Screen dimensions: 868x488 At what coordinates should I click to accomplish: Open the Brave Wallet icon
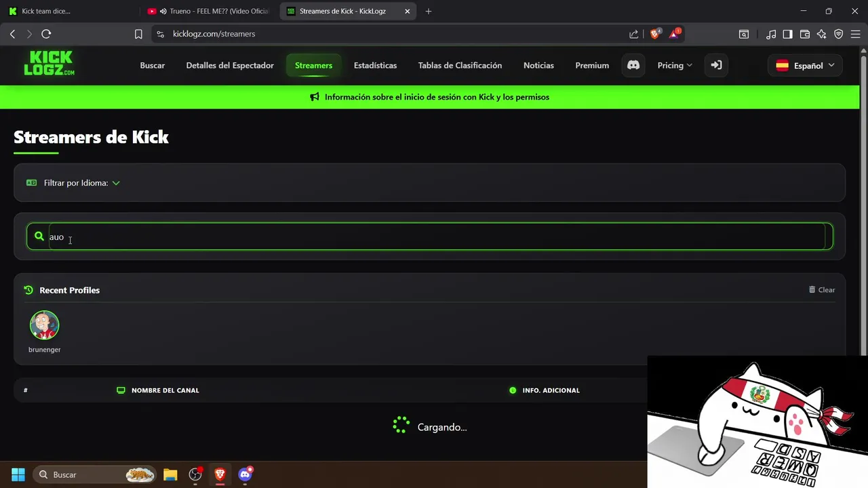pos(805,34)
